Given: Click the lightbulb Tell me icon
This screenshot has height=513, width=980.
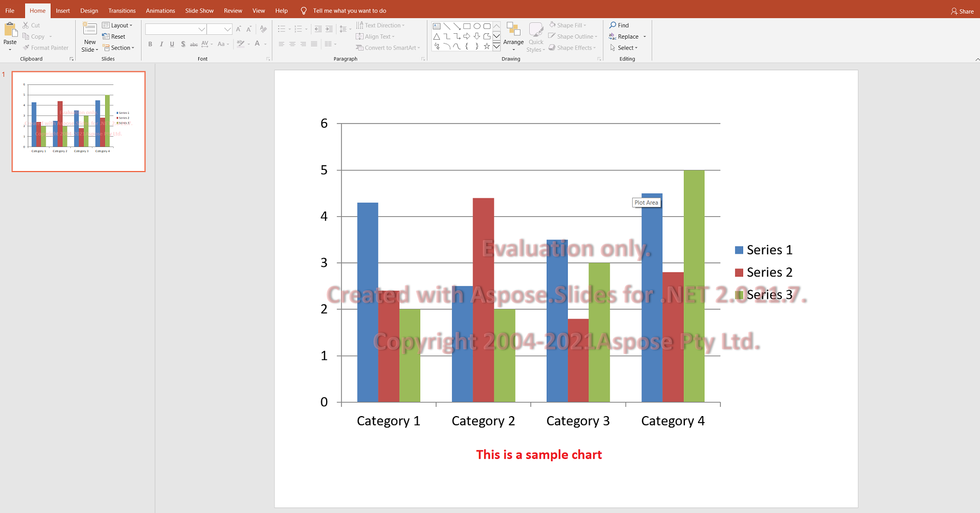Looking at the screenshot, I should [304, 11].
